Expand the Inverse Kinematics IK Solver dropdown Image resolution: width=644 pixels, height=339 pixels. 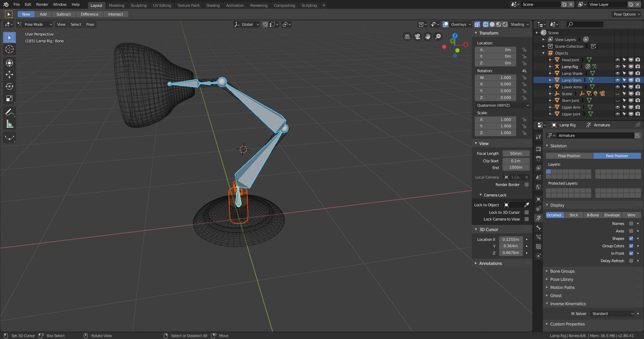point(612,314)
